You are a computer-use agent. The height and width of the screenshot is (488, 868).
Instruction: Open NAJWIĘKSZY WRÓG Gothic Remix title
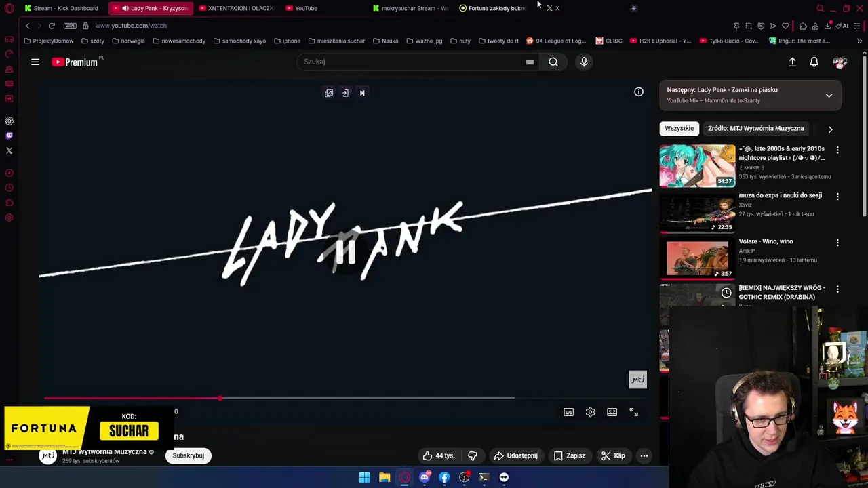(782, 292)
